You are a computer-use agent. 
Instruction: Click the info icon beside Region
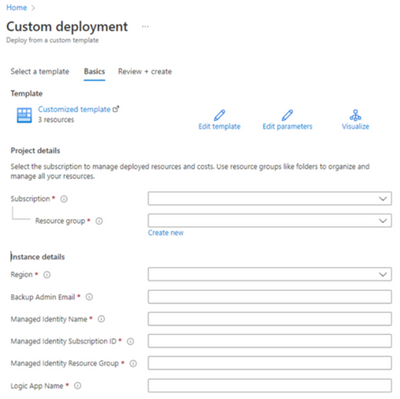[47, 275]
